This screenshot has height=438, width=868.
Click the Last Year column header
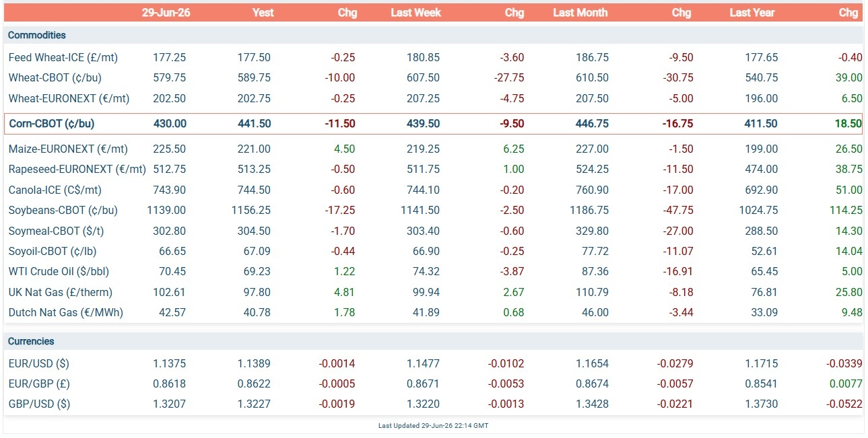pyautogui.click(x=752, y=13)
